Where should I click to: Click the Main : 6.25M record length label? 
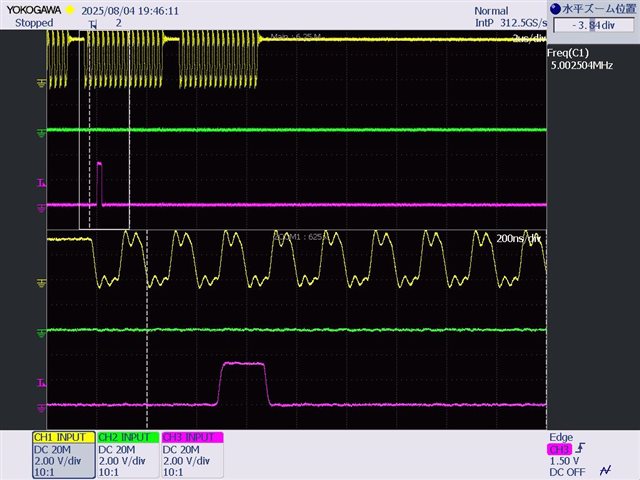click(x=296, y=37)
